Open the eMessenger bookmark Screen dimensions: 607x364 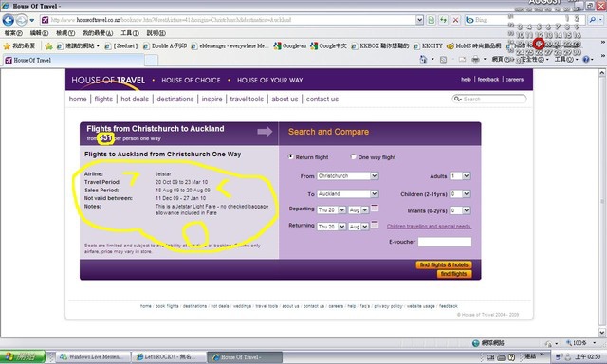[230, 46]
